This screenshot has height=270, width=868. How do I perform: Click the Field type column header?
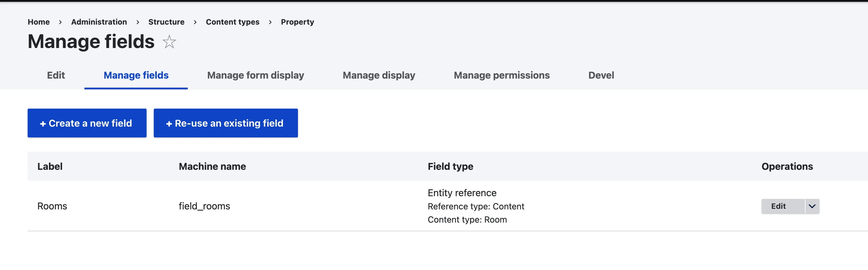pos(450,166)
